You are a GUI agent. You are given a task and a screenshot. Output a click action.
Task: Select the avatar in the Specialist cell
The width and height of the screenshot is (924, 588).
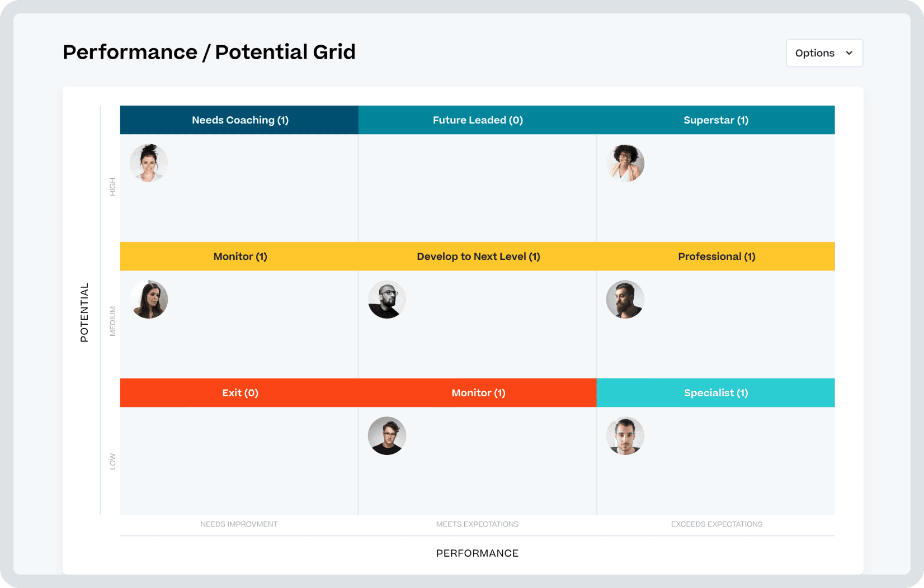pos(625,436)
